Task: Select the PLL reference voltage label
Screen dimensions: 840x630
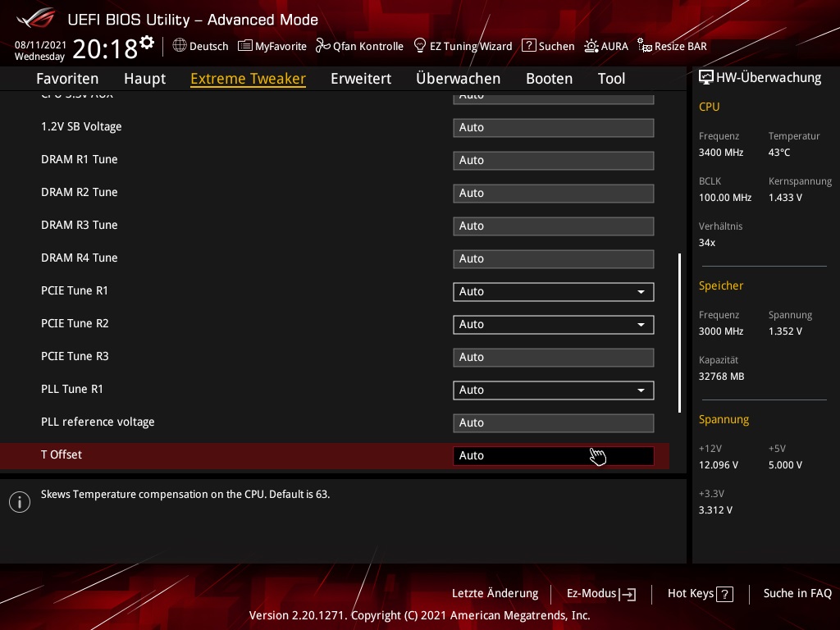Action: [x=98, y=422]
